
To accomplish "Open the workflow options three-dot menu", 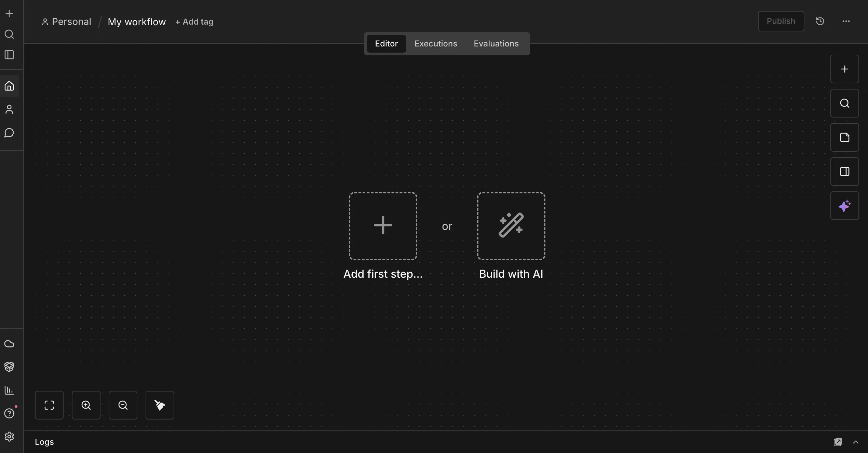I will coord(846,21).
